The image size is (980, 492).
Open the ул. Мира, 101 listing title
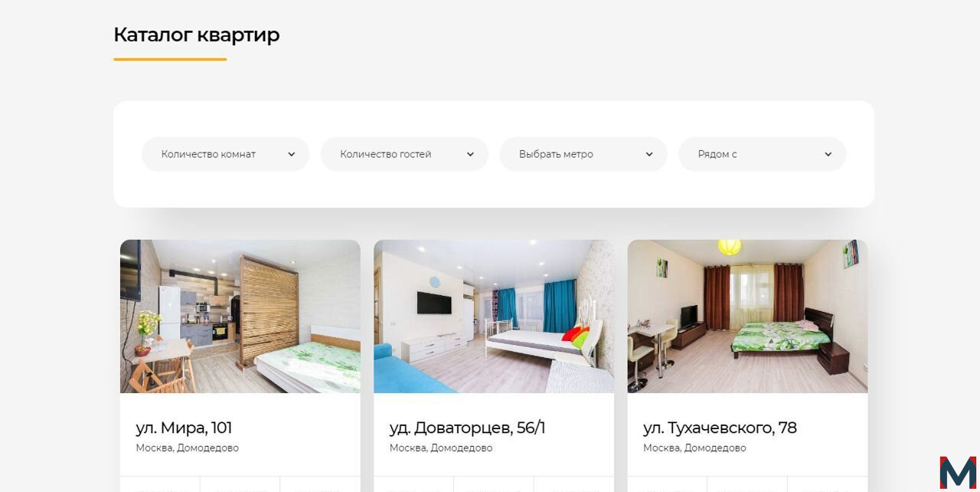(184, 428)
